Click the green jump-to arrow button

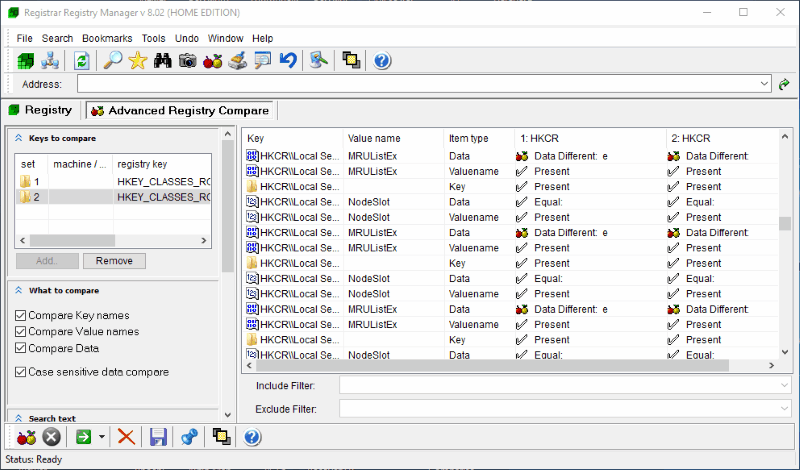[x=83, y=437]
